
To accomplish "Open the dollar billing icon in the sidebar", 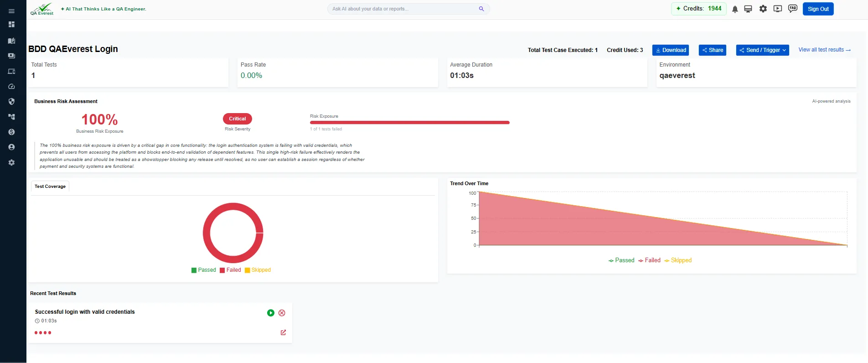I will (11, 132).
